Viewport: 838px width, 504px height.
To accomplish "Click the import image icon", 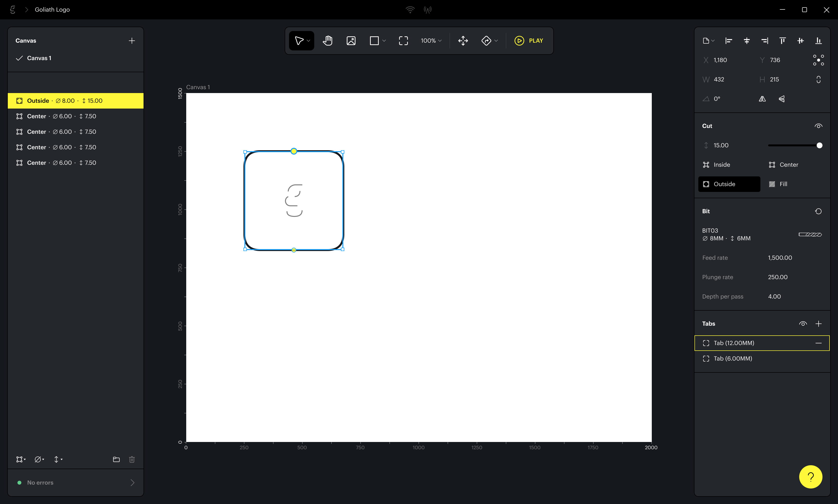I will coord(351,41).
